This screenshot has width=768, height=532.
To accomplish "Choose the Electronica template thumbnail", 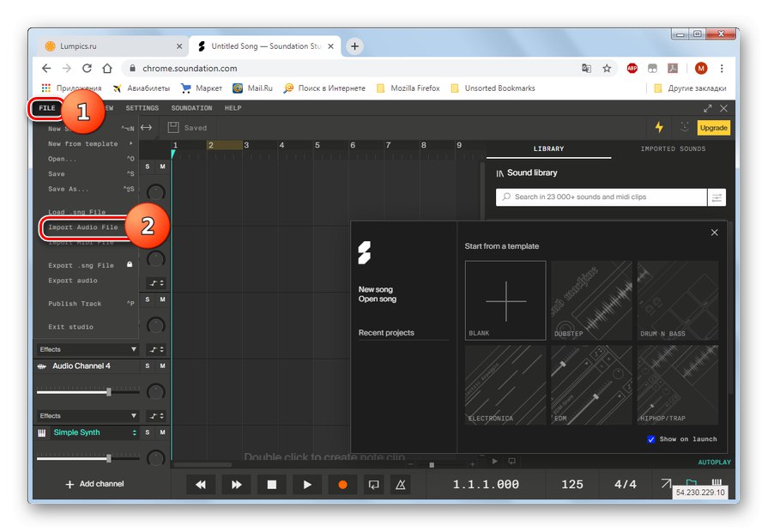I will tap(505, 385).
